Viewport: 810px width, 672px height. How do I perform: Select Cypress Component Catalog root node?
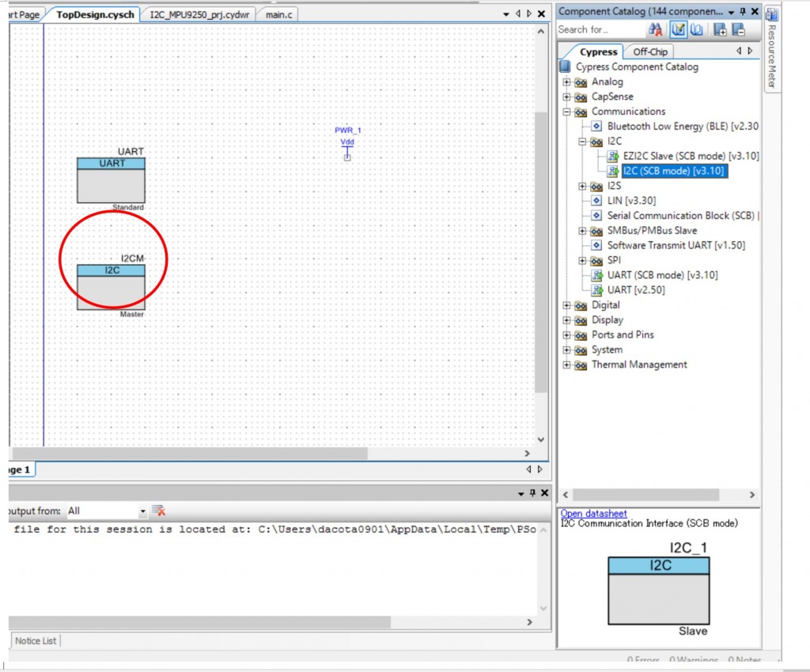click(637, 67)
